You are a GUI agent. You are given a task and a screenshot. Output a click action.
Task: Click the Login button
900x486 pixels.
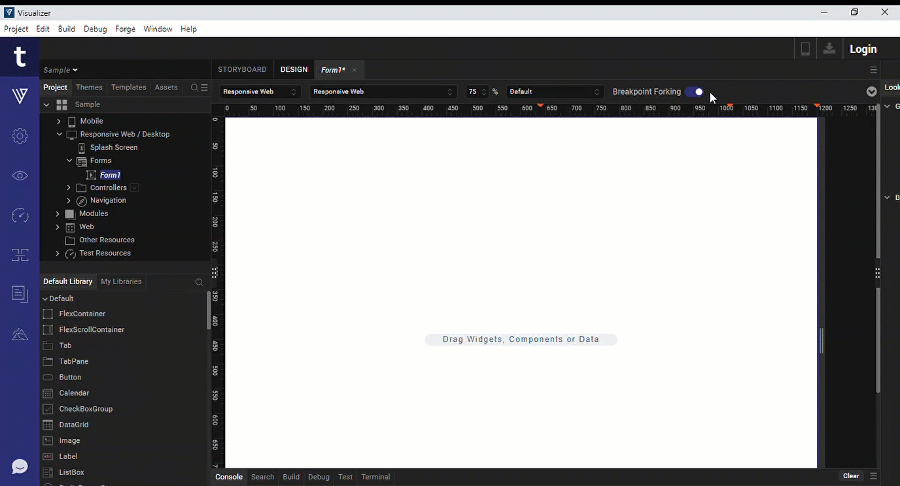pos(862,49)
